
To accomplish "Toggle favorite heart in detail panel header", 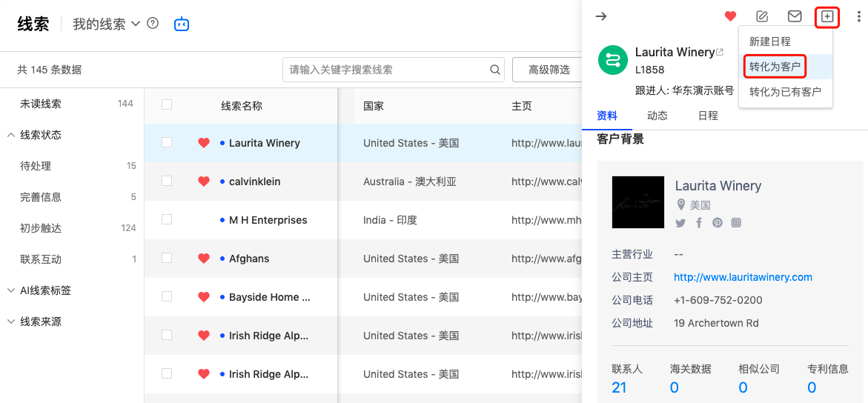I will coord(730,16).
